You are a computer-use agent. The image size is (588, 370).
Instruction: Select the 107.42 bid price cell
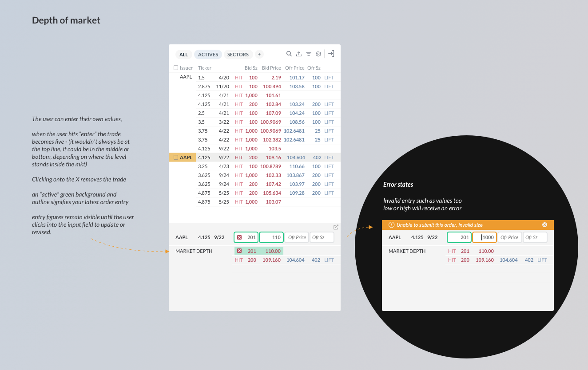273,184
